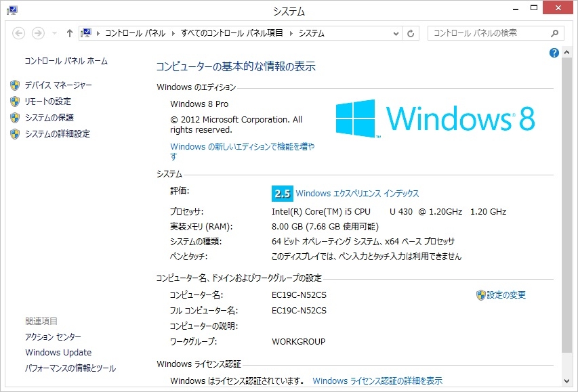This screenshot has height=392, width=578.
Task: Click shield icon beside システムの詳細設定
Action: coord(15,134)
